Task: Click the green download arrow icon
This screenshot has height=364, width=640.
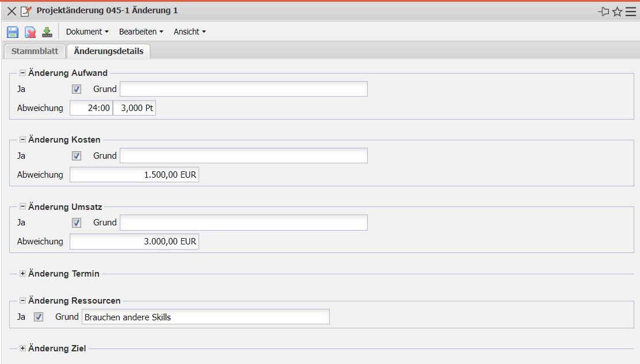Action: pos(47,32)
